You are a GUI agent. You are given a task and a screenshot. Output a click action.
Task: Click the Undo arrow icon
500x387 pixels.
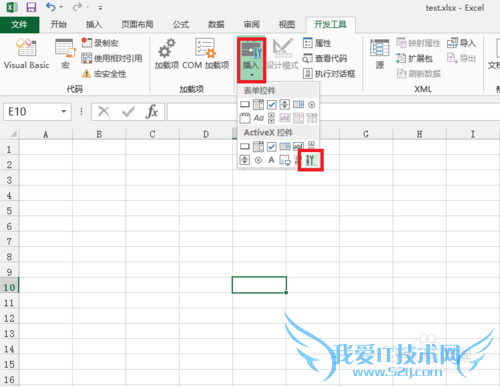(50, 7)
